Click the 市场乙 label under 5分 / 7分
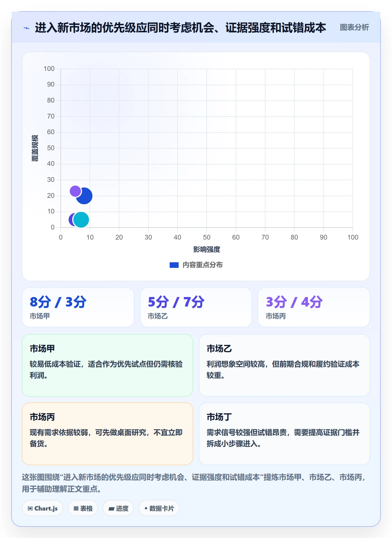Image resolution: width=392 pixels, height=538 pixels. [x=158, y=316]
